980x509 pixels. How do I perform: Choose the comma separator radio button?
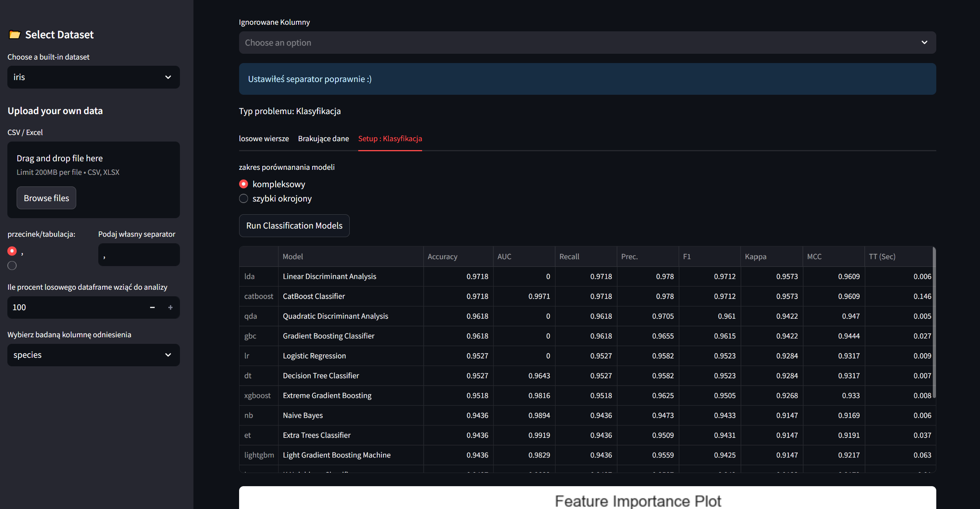coord(12,251)
